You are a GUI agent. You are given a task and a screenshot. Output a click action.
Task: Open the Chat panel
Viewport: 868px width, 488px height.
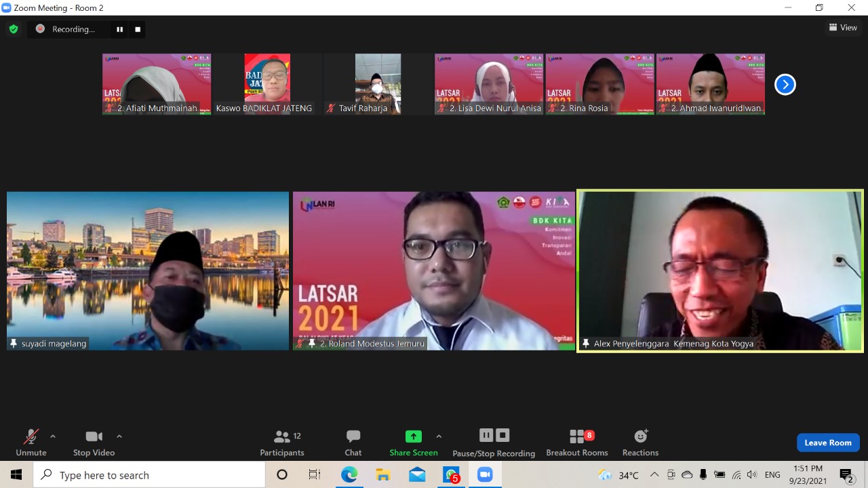353,443
